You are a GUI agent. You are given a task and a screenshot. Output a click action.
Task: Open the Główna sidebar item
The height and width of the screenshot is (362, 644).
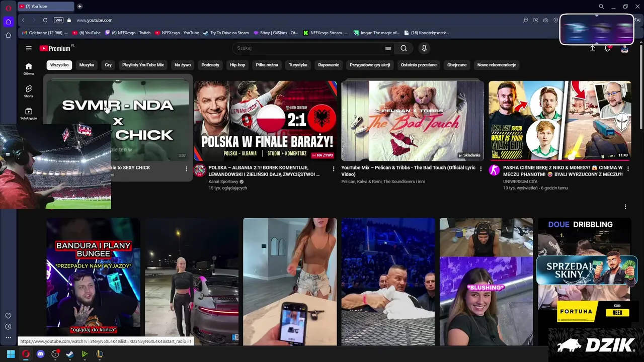tap(29, 69)
